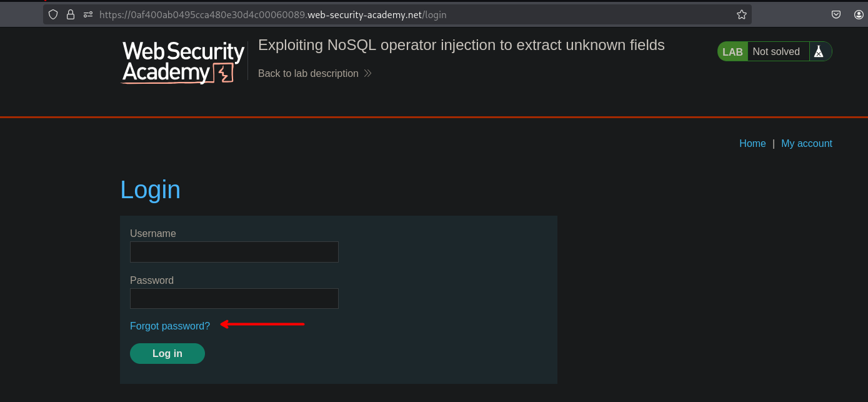Go to Back to lab description
This screenshot has height=402, width=868.
point(308,73)
